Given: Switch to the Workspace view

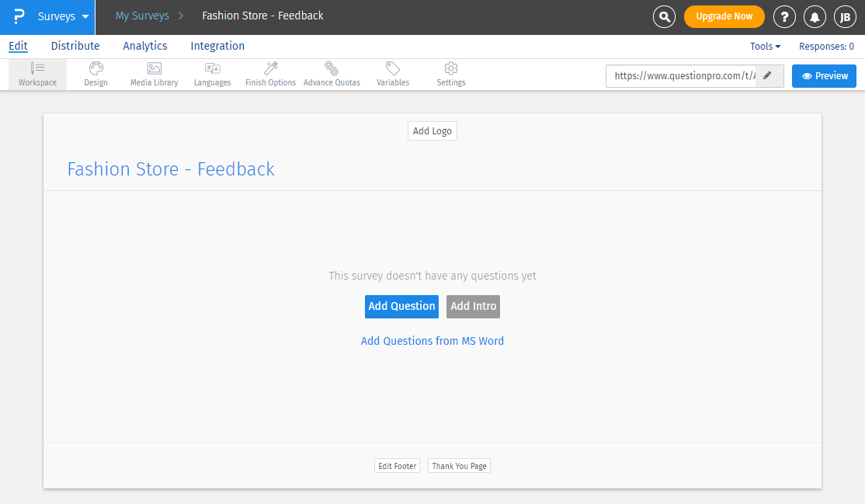Looking at the screenshot, I should pyautogui.click(x=36, y=74).
